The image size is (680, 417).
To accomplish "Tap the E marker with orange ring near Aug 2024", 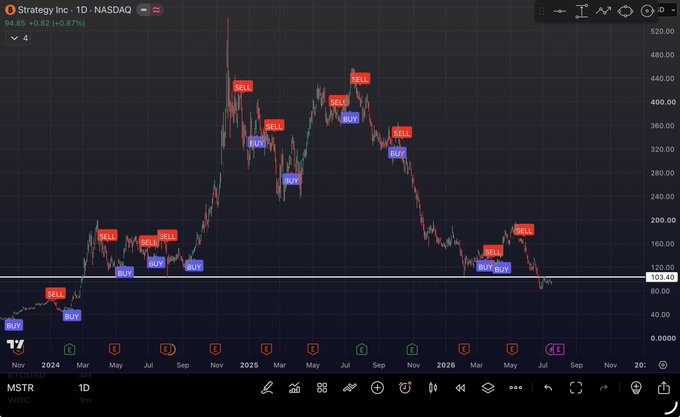I will pos(167,349).
